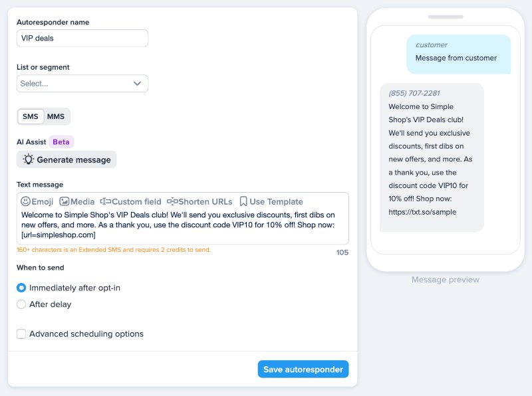The image size is (532, 396).
Task: Click the 'Message from customer' preview bubble
Action: (x=459, y=54)
